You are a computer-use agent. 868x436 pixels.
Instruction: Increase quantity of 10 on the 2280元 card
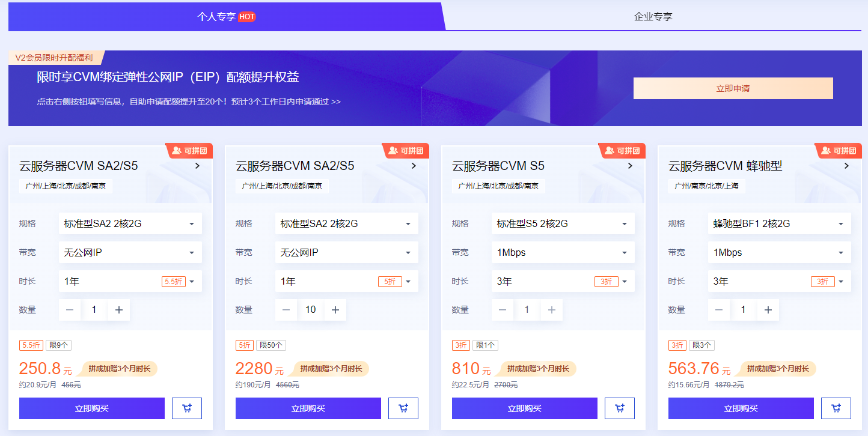335,310
